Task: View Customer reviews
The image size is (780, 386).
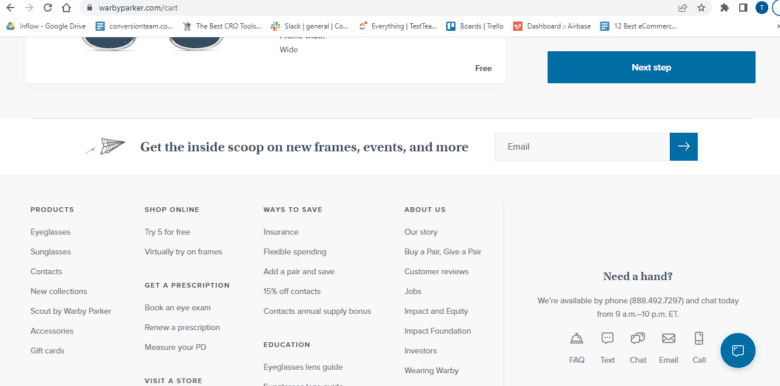Action: 436,272
